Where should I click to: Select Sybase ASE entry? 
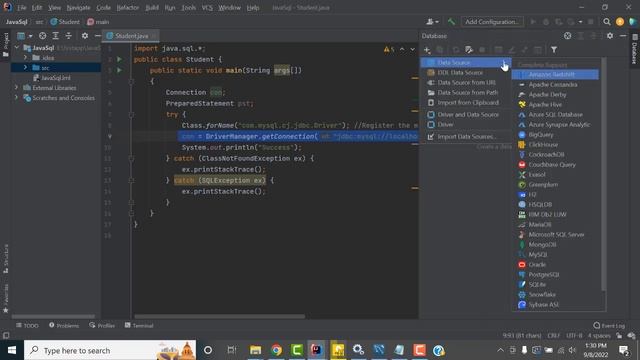pos(555,304)
